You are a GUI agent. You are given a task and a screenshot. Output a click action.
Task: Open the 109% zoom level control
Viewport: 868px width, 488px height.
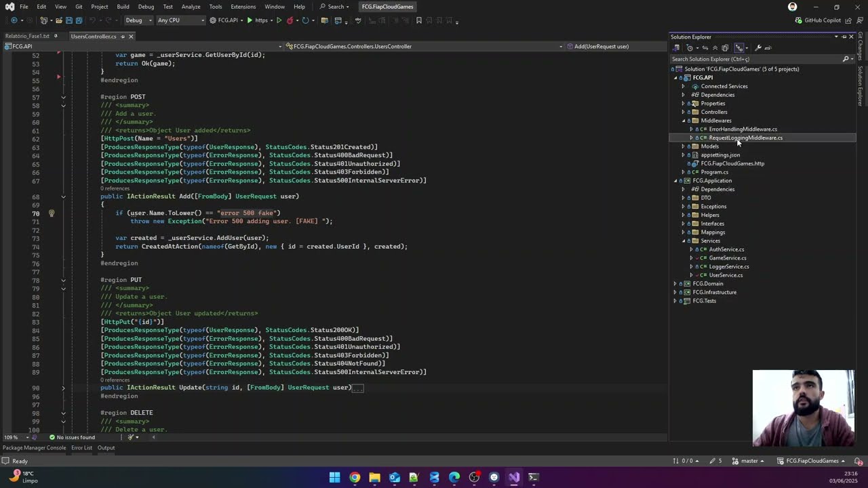click(14, 437)
